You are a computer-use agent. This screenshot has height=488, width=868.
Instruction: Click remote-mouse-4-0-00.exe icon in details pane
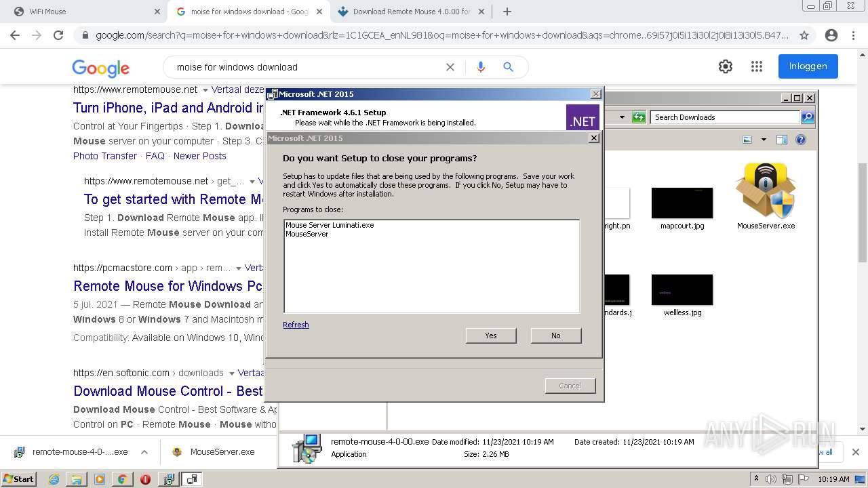coord(307,448)
